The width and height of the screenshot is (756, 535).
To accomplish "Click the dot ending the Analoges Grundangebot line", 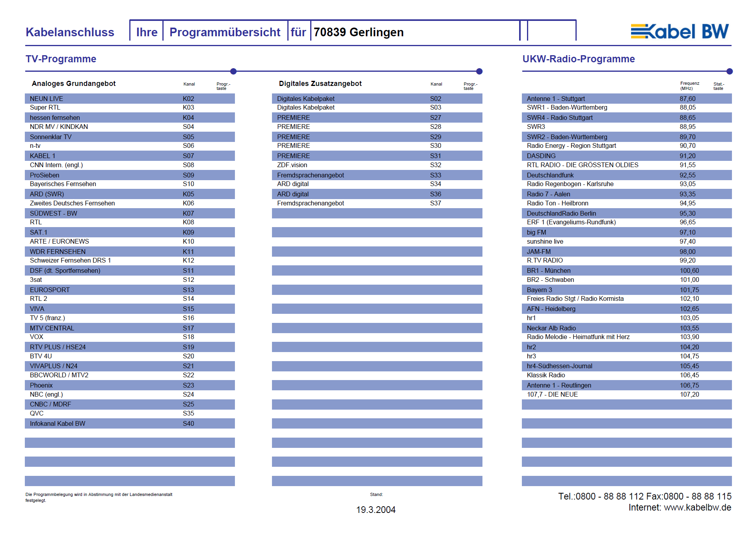I will 233,71.
